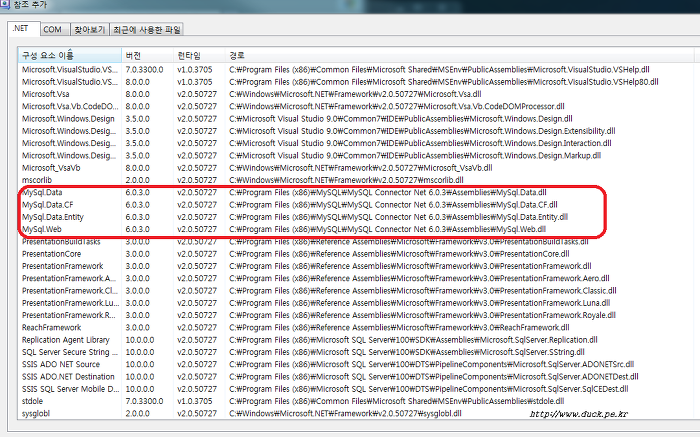Screen dimensions: 700x437
Task: Select the stdole component
Action: pyautogui.click(x=32, y=401)
